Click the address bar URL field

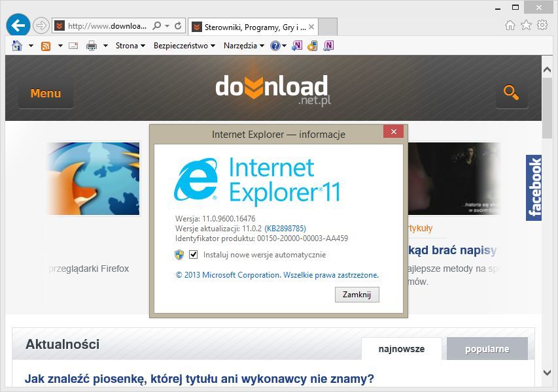(107, 26)
